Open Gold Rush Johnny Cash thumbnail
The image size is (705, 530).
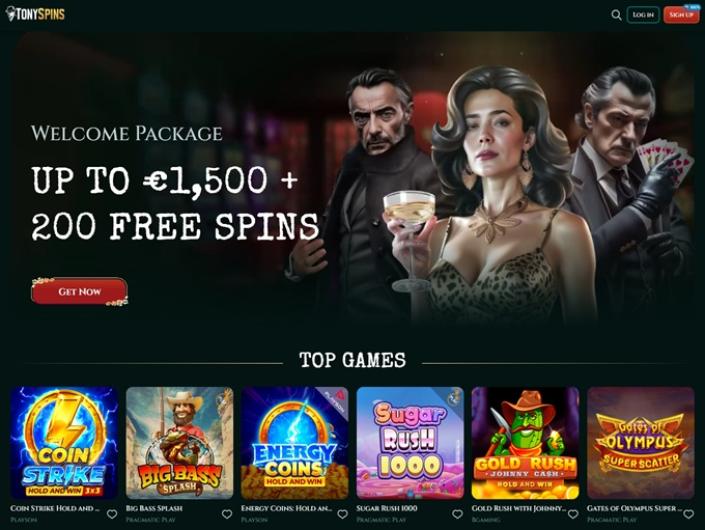[x=525, y=443]
